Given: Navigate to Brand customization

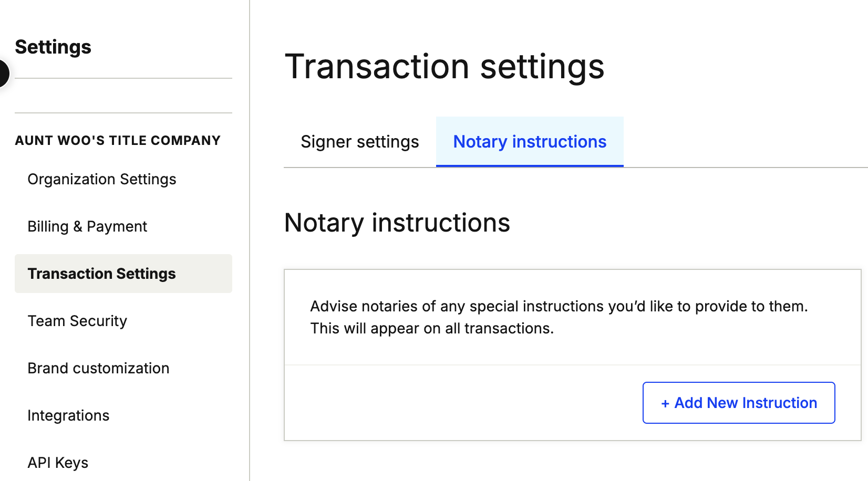Looking at the screenshot, I should [98, 368].
